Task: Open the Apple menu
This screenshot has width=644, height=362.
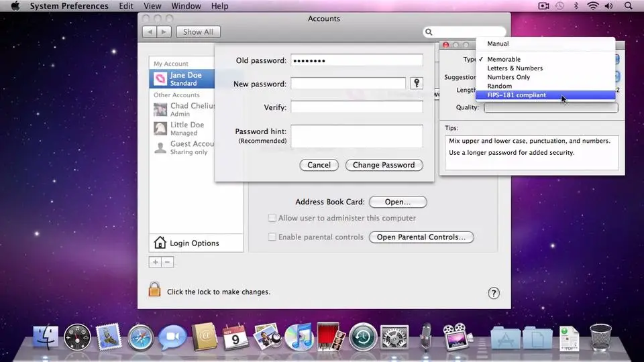Action: (15, 6)
